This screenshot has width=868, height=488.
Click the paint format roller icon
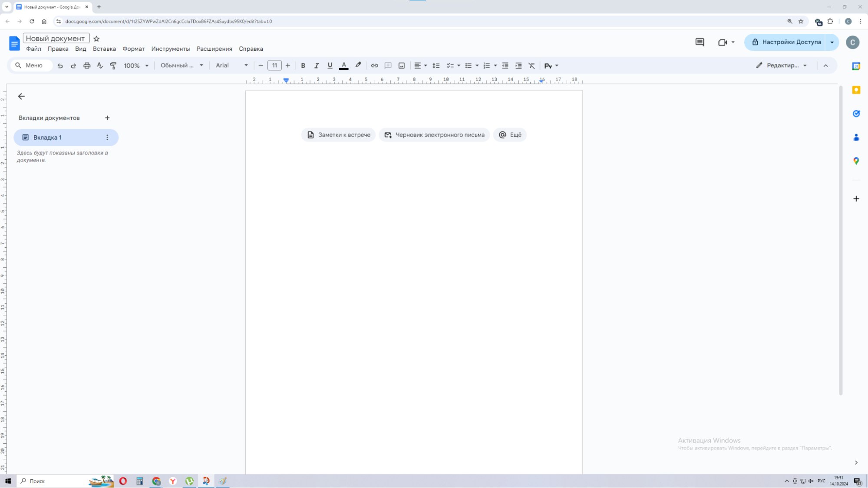click(113, 66)
